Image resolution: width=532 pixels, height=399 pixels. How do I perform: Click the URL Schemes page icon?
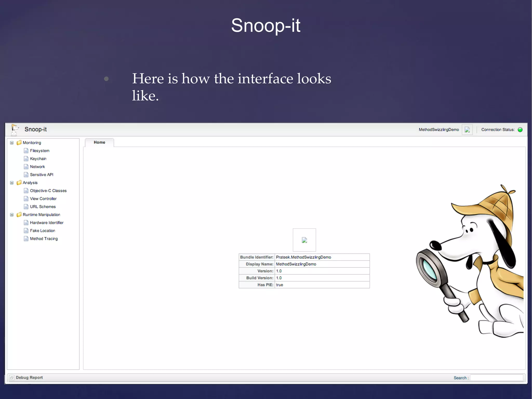26,207
